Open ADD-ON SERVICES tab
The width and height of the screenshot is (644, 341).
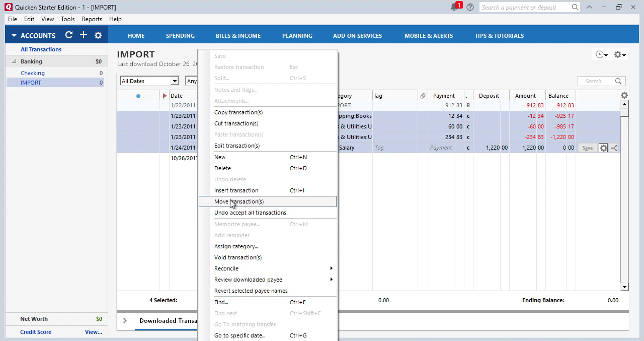click(x=357, y=36)
